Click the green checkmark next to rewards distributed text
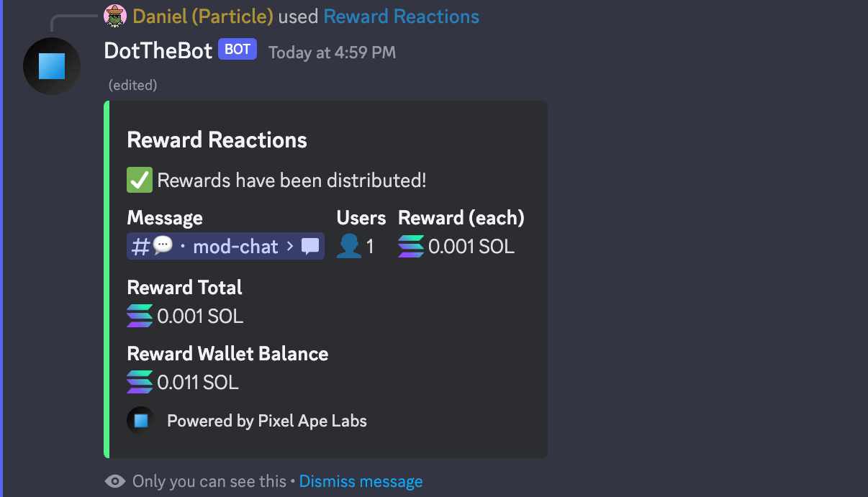Image resolution: width=868 pixels, height=497 pixels. click(x=139, y=180)
